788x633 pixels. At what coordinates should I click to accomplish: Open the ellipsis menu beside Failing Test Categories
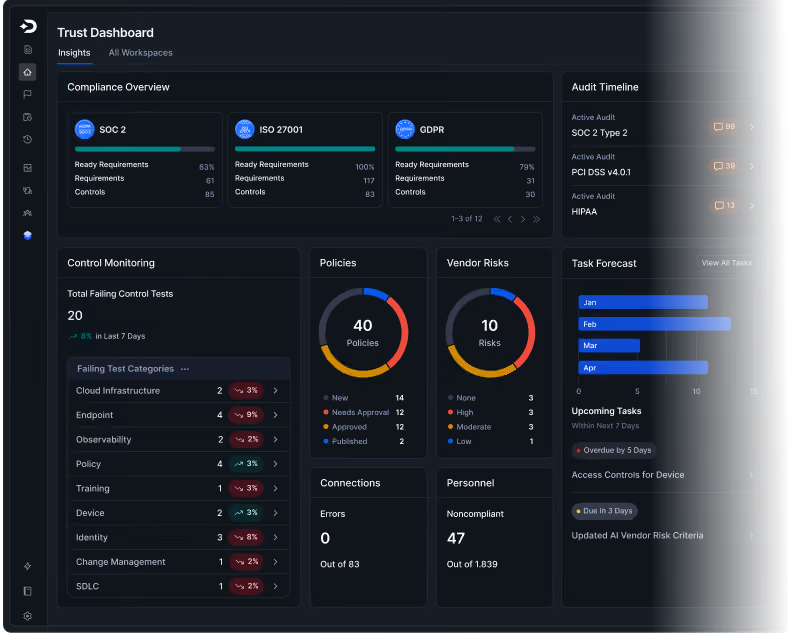click(x=185, y=369)
